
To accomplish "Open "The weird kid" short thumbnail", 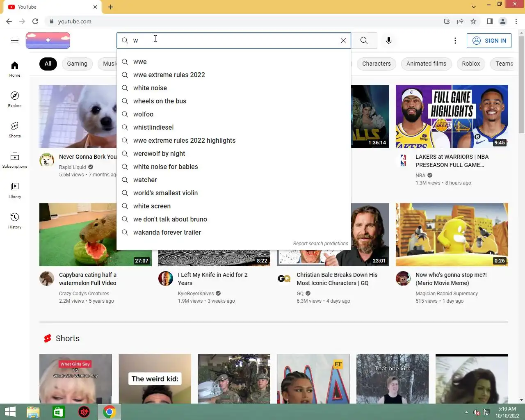I will 155,379.
